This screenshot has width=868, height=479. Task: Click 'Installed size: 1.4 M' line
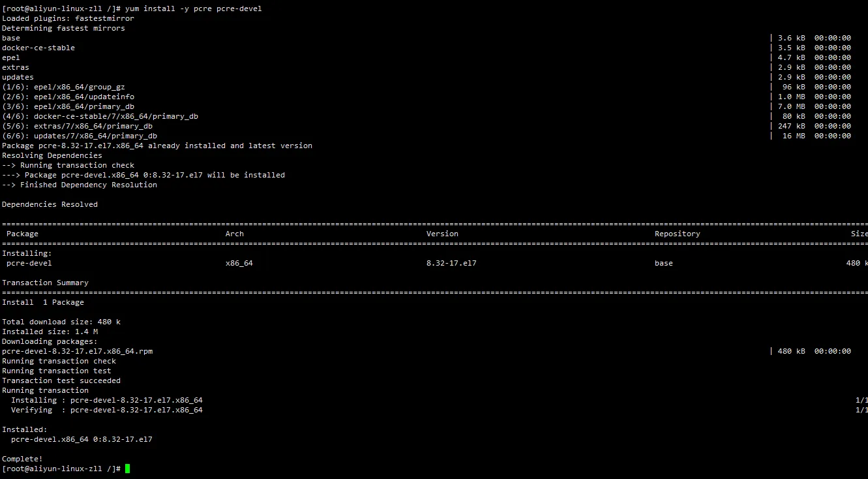pyautogui.click(x=50, y=332)
